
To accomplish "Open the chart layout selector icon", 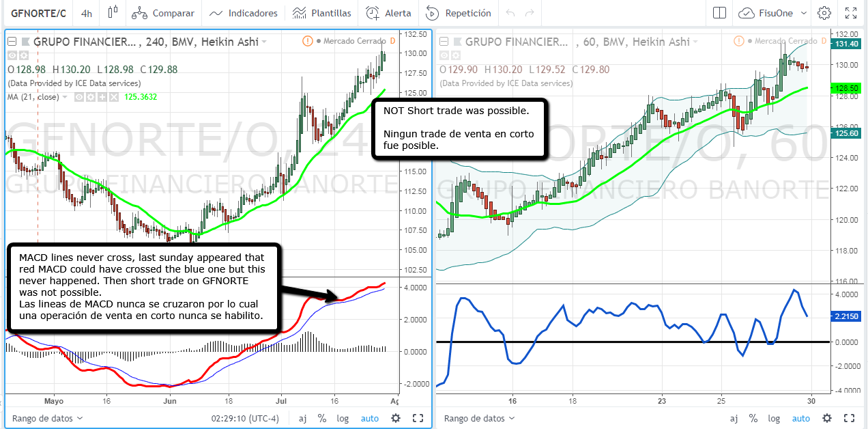I will 719,13.
